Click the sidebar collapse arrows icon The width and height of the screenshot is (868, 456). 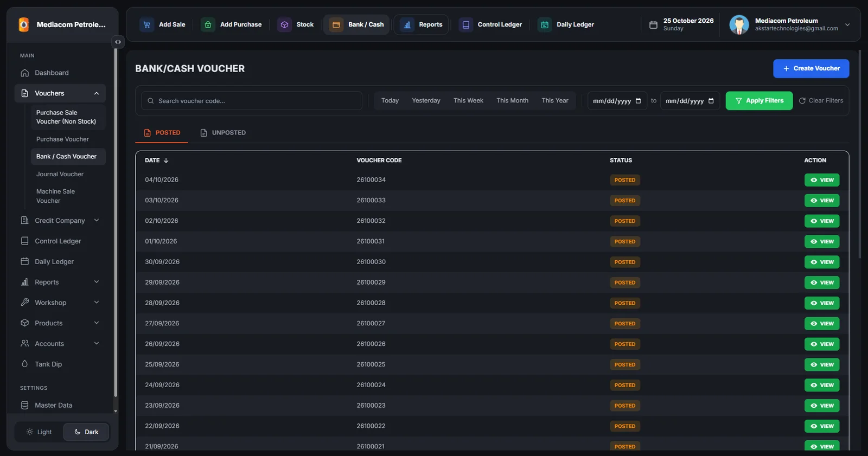click(x=118, y=42)
